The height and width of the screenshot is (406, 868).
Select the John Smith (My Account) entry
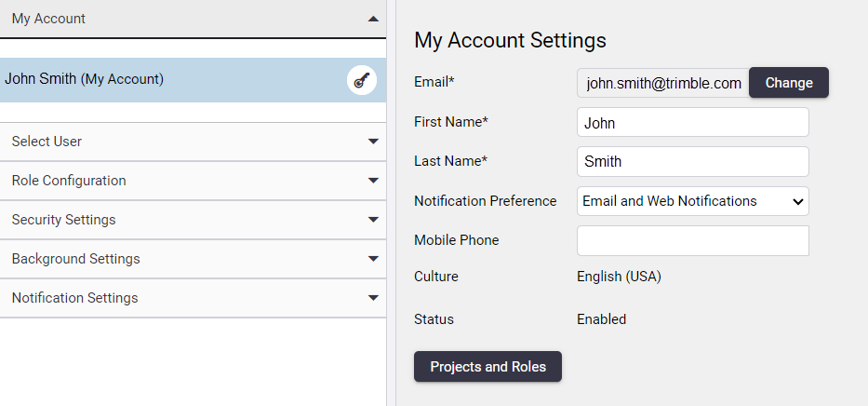click(194, 80)
